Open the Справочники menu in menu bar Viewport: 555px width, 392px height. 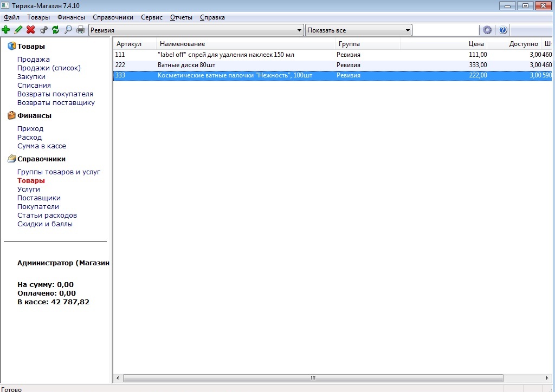113,17
